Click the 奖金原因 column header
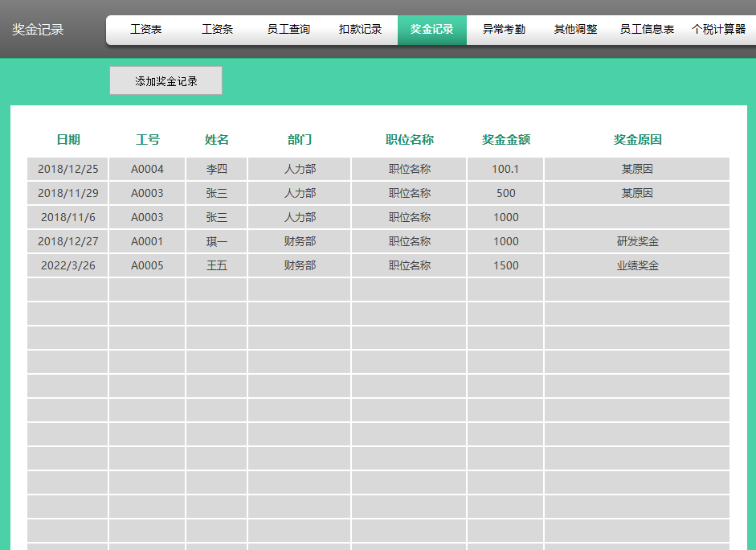 click(635, 138)
